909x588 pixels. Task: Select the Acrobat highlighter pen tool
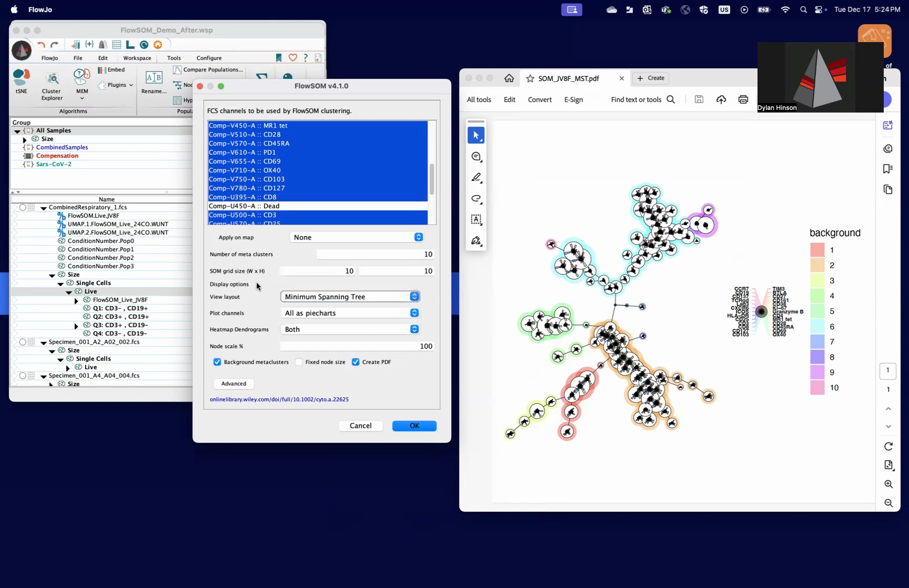[x=476, y=178]
